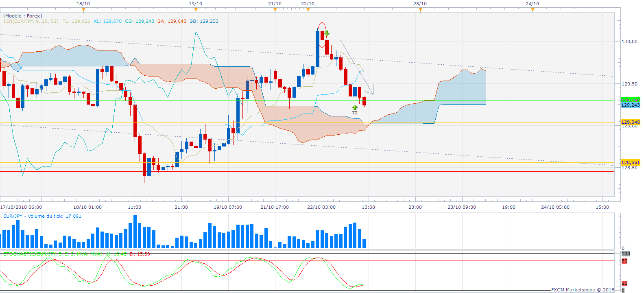644x293 pixels.
Task: Click the "13:00" time axis label
Action: pyautogui.click(x=369, y=207)
